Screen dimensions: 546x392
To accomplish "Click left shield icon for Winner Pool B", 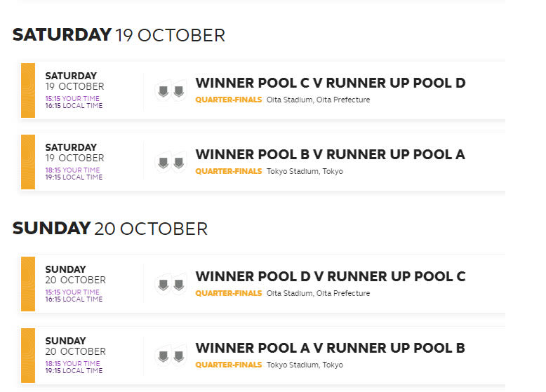I will pyautogui.click(x=164, y=163).
